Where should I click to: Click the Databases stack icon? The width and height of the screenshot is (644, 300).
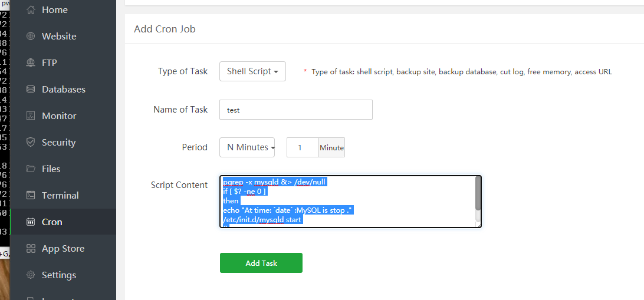(31, 90)
